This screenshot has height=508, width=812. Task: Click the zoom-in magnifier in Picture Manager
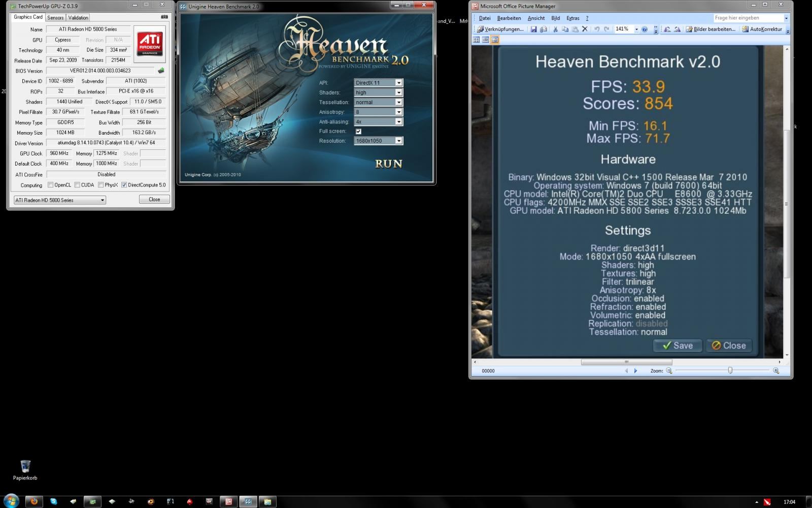click(776, 371)
